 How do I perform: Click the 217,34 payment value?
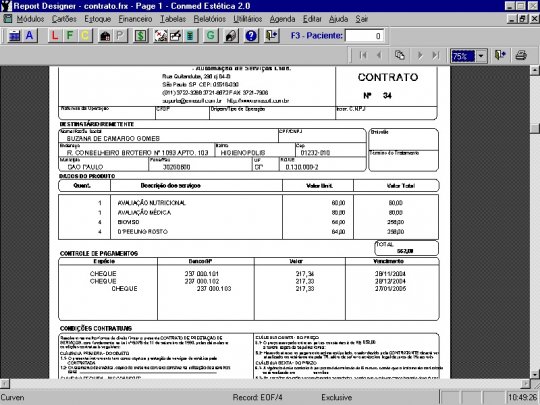(x=305, y=274)
